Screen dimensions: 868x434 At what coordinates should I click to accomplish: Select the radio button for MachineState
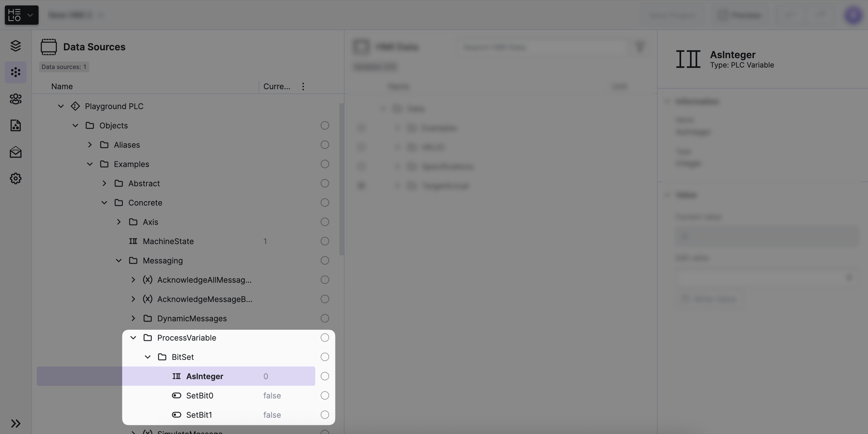(x=325, y=241)
